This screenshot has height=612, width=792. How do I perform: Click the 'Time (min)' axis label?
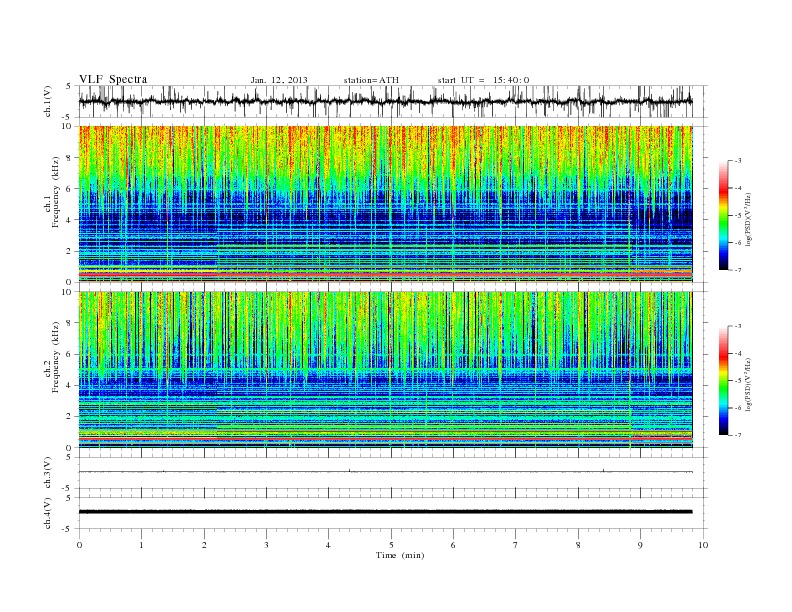(400, 555)
